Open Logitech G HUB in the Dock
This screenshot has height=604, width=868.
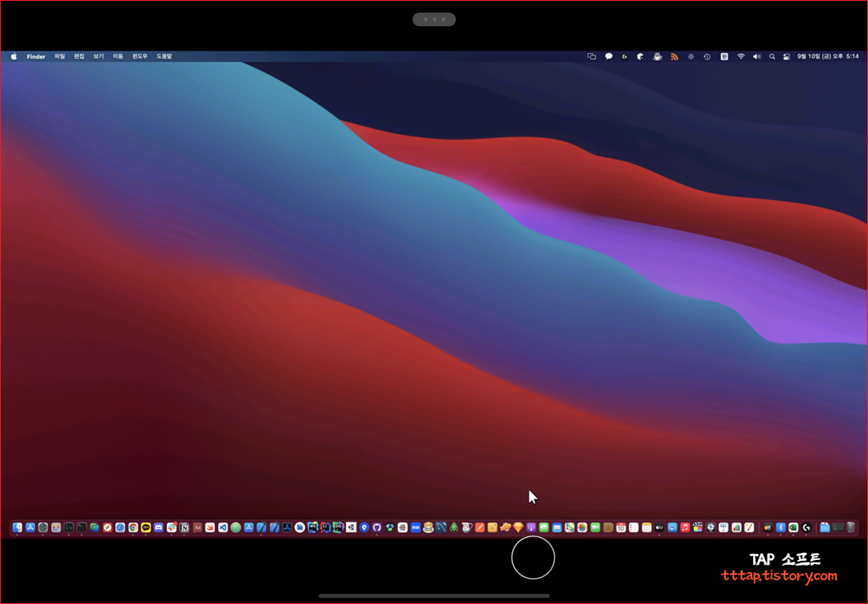pos(807,527)
